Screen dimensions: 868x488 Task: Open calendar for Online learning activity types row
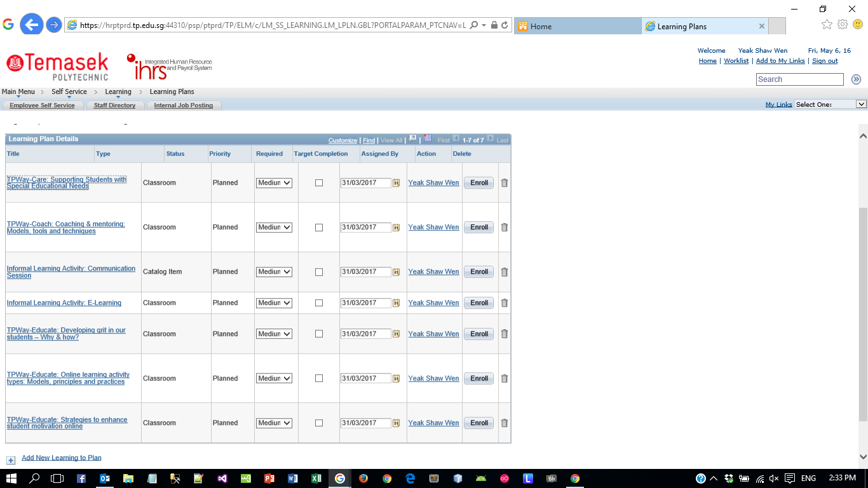396,379
